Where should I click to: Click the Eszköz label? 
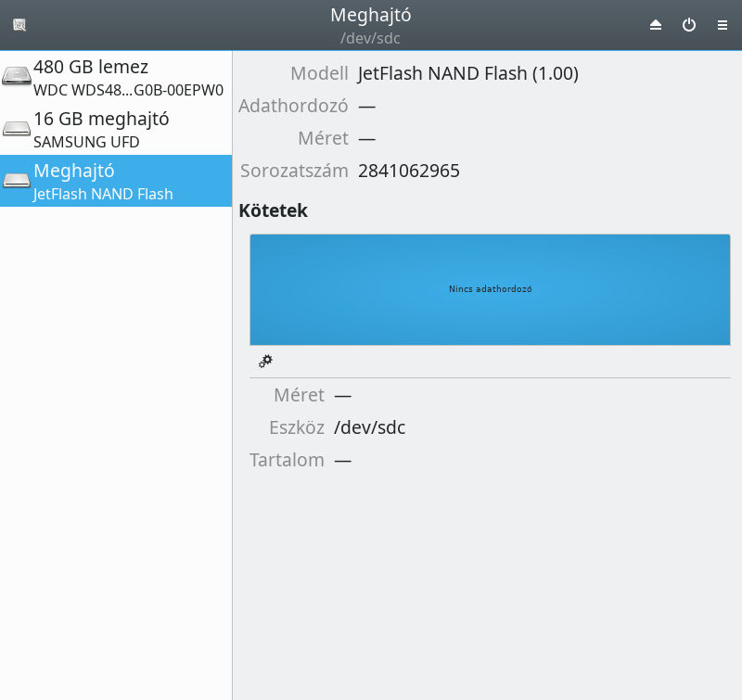[x=297, y=427]
